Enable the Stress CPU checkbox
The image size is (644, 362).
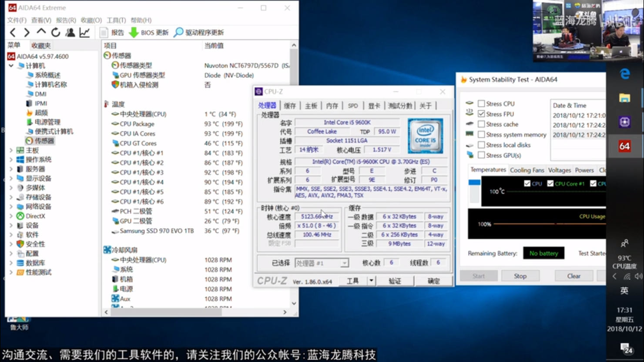pyautogui.click(x=481, y=103)
